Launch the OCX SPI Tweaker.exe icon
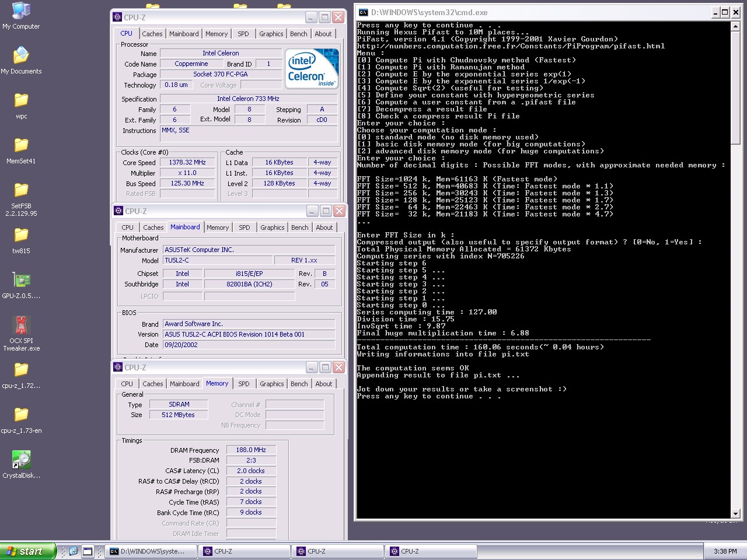The height and width of the screenshot is (560, 747). (21, 325)
